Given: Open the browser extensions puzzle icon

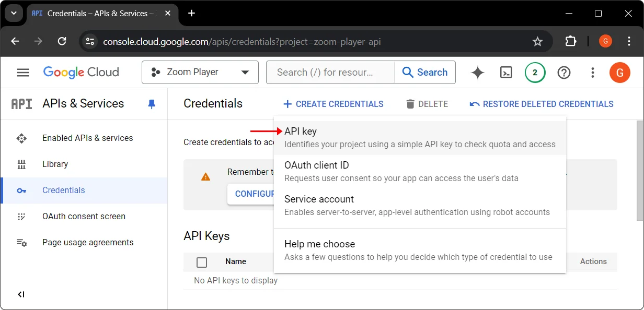Looking at the screenshot, I should tap(571, 41).
